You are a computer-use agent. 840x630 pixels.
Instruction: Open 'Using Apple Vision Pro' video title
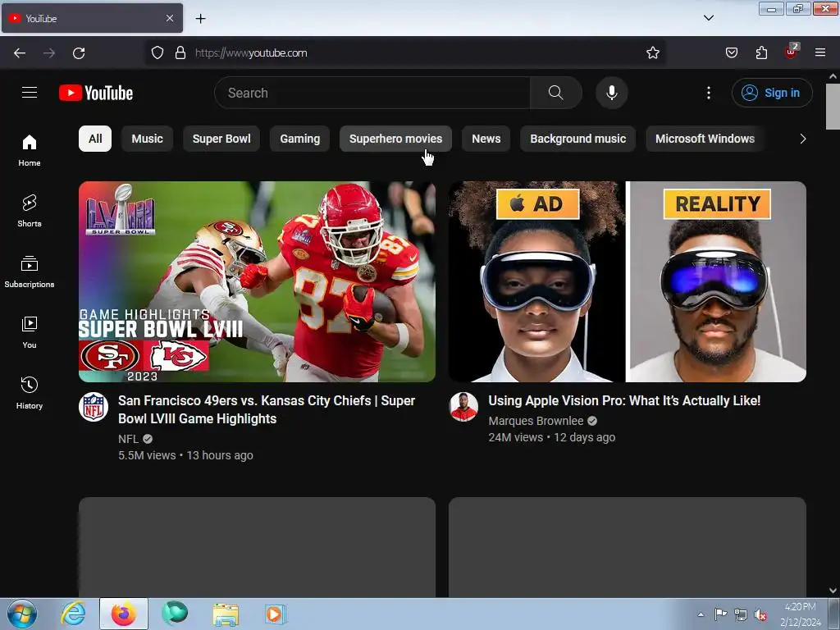point(624,400)
